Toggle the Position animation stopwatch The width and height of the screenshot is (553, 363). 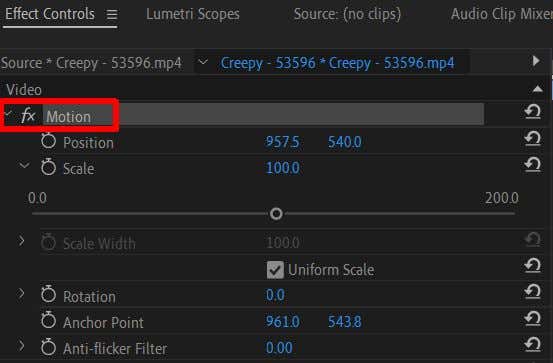click(x=48, y=141)
